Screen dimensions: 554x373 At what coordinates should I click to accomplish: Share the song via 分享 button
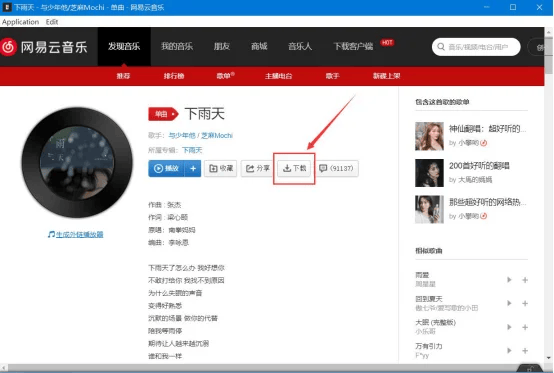click(x=258, y=168)
